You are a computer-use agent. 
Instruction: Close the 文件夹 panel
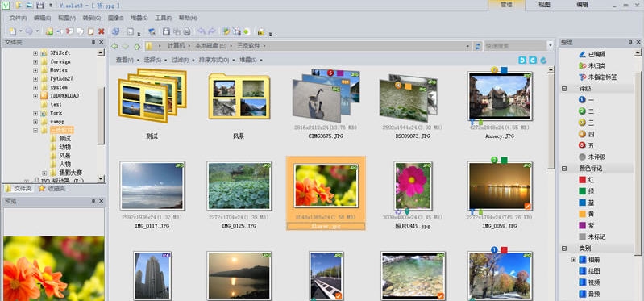click(x=101, y=42)
